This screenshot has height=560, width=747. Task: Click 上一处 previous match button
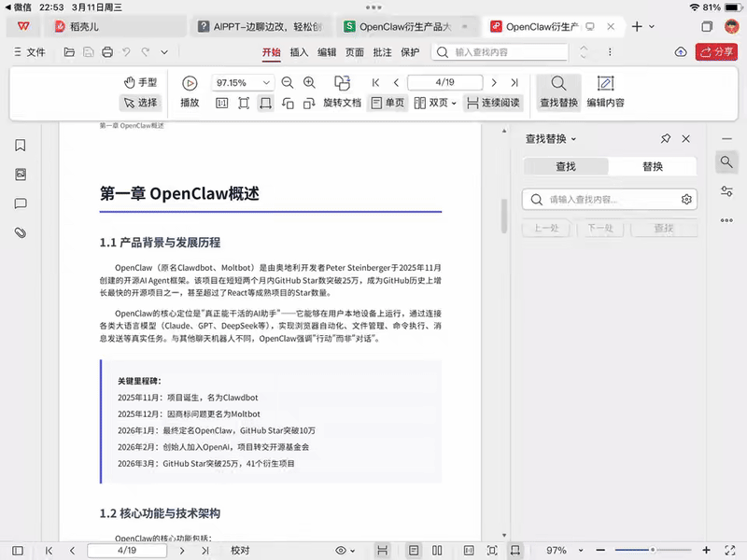546,228
